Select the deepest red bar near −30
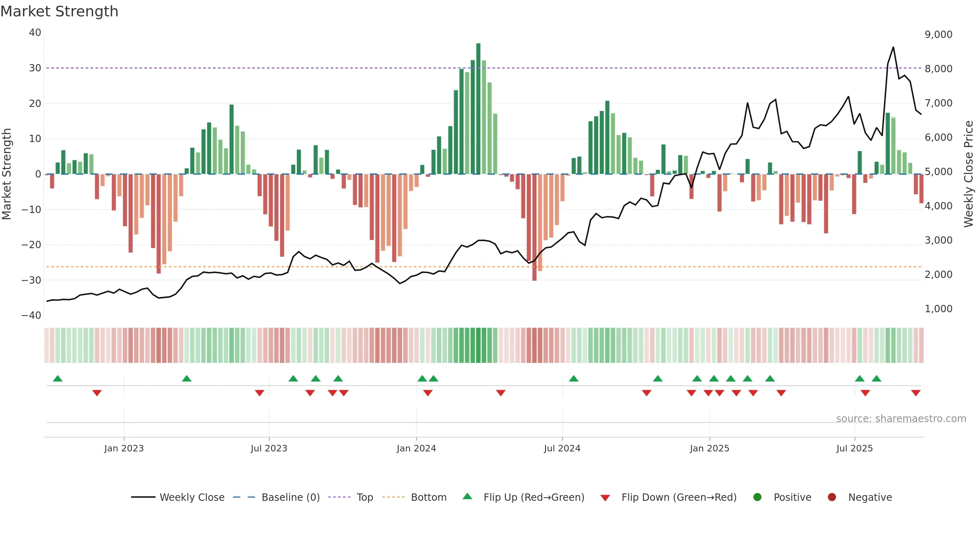The image size is (980, 551). click(x=535, y=227)
